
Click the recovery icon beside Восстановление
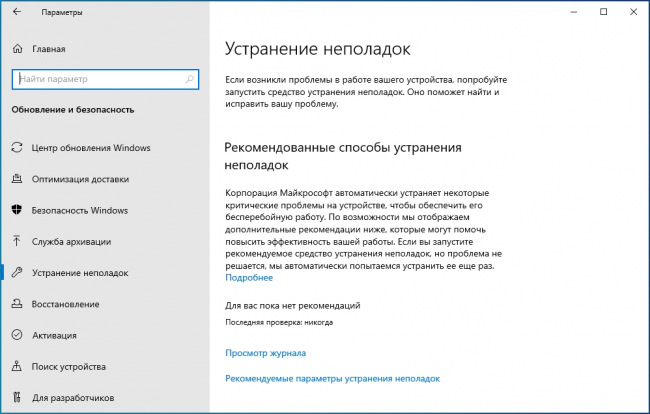17,304
